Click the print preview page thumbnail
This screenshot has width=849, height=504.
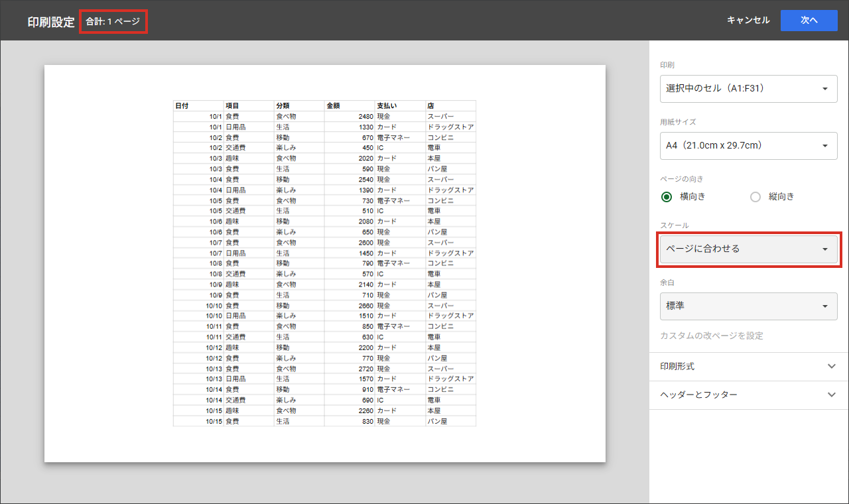coord(325,263)
